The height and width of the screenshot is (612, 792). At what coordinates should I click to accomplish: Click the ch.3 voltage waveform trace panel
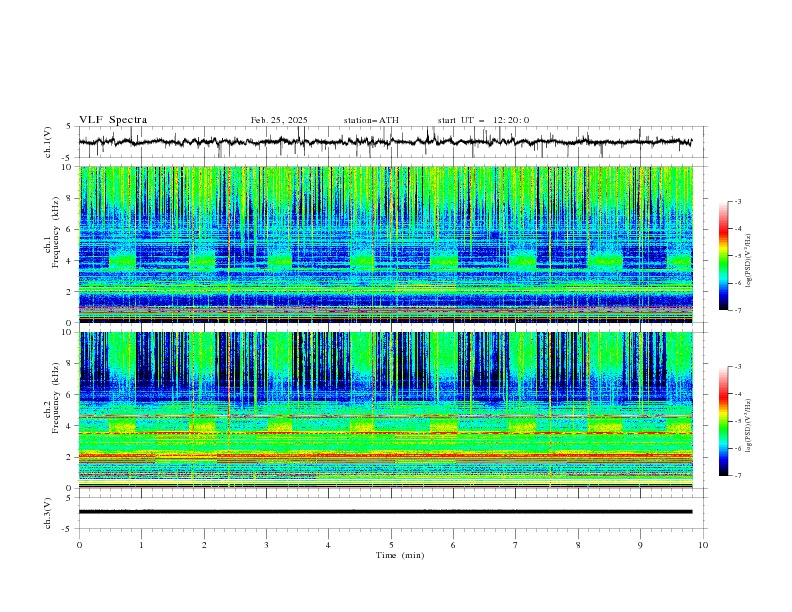tap(392, 513)
